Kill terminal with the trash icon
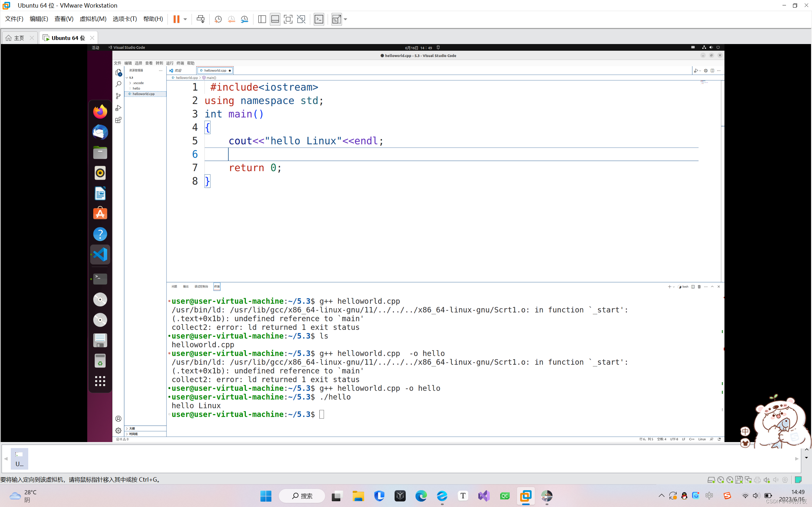812x507 pixels. click(699, 287)
